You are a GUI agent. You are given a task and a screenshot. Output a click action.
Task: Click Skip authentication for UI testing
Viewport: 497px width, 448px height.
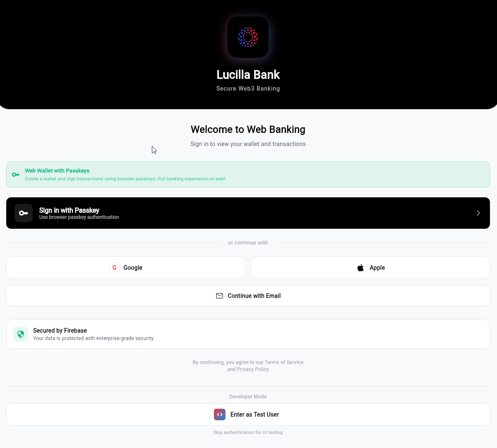[248, 432]
